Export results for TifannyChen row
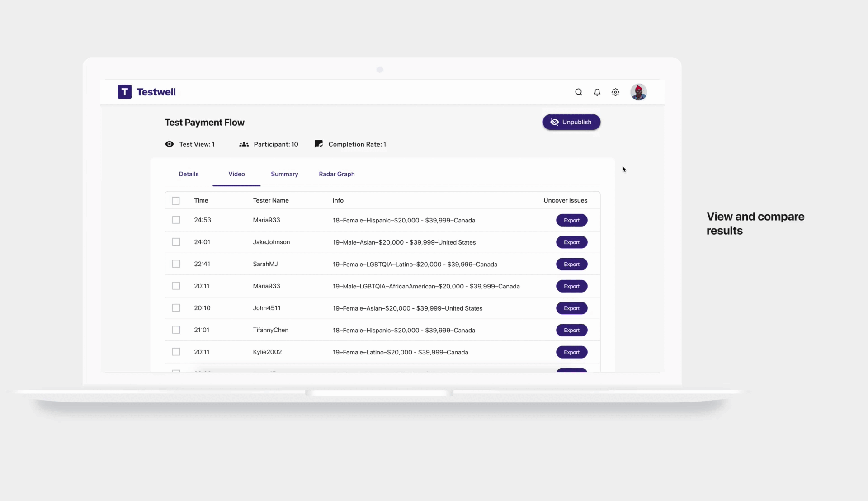 pos(571,330)
